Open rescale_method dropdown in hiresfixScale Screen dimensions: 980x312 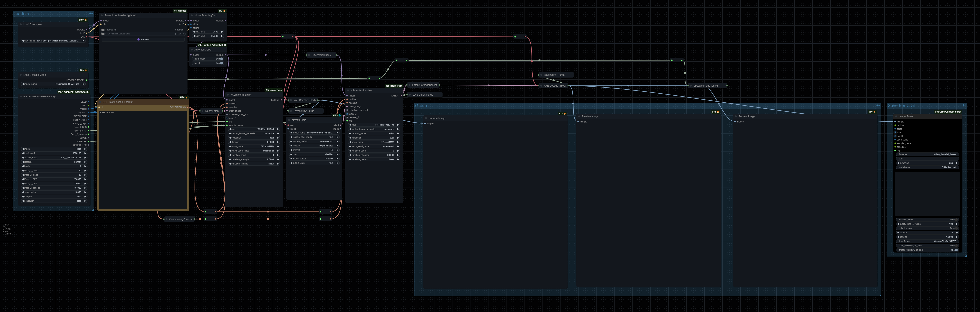(x=314, y=141)
